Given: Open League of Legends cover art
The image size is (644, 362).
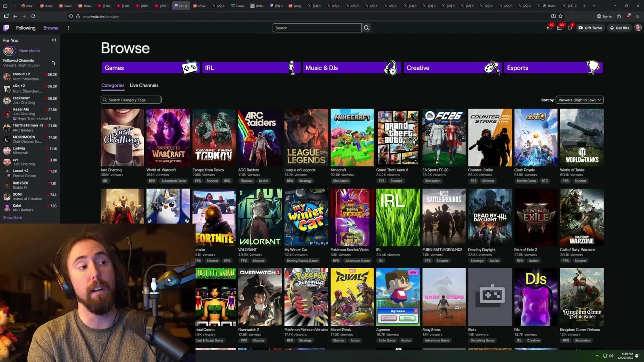Looking at the screenshot, I should [306, 137].
